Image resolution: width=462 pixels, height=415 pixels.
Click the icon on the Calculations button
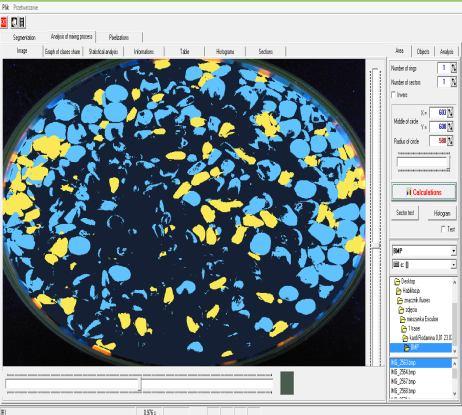409,192
